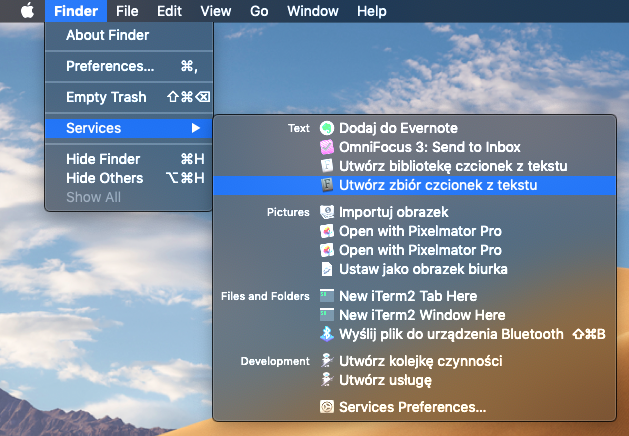Click the Bluetooth icon
629x436 pixels.
click(327, 334)
